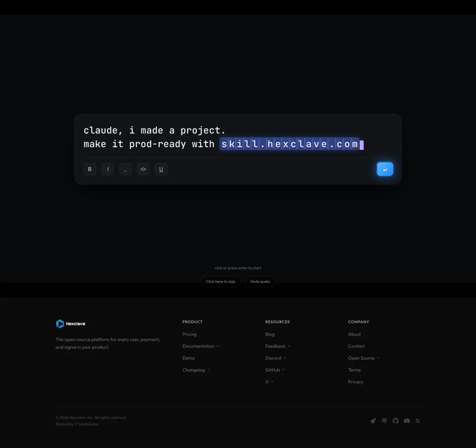Open the Contact link under Company
Viewport: 476px width, 448px height.
click(356, 346)
